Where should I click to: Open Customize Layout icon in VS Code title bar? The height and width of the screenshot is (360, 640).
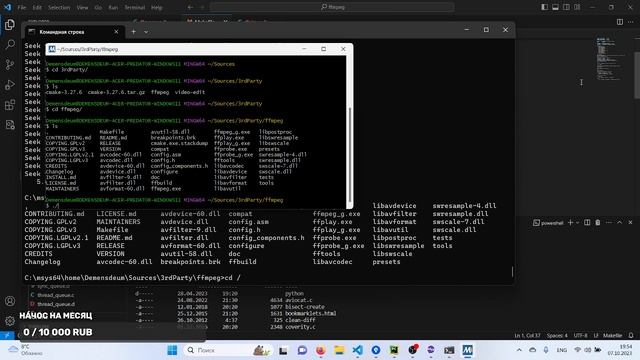pos(577,7)
